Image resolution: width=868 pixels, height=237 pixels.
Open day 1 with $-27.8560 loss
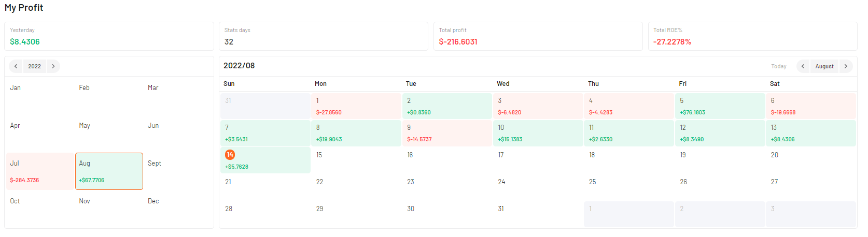[x=356, y=106]
